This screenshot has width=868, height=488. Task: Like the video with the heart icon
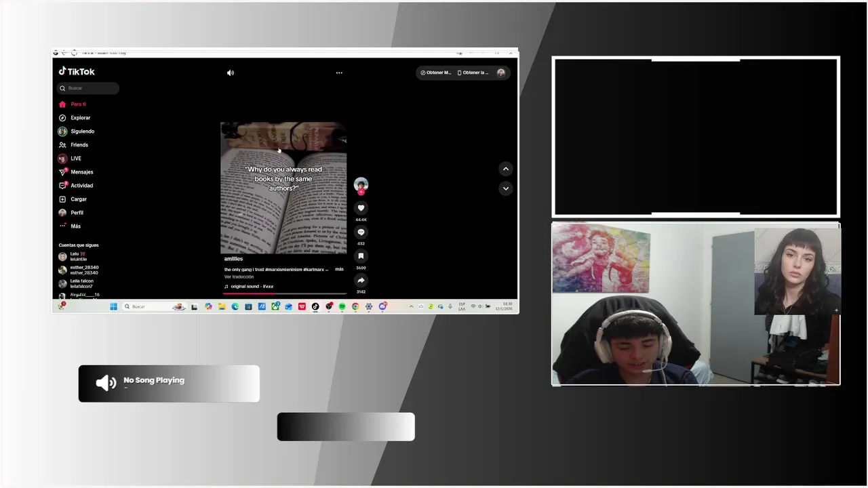[361, 208]
